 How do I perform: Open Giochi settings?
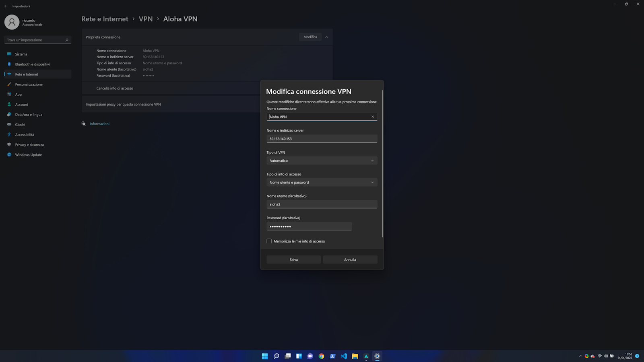[x=38, y=125]
